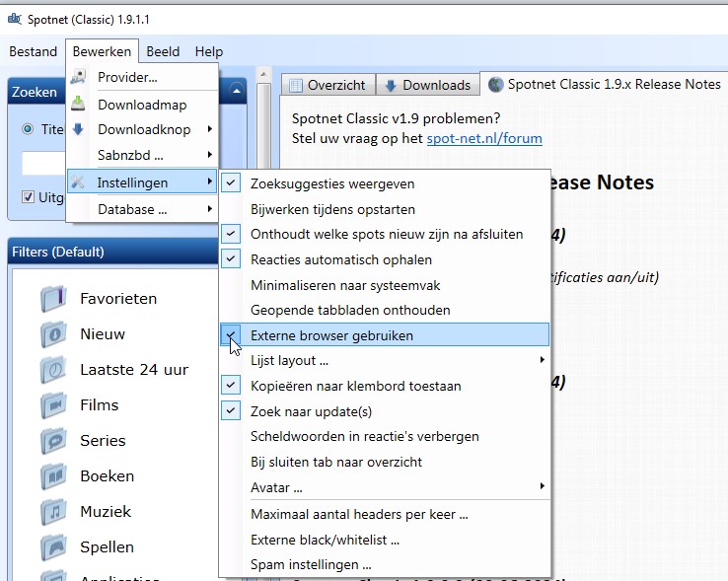The width and height of the screenshot is (728, 581).
Task: Choose Downloadmap menu entry
Action: 142,105
